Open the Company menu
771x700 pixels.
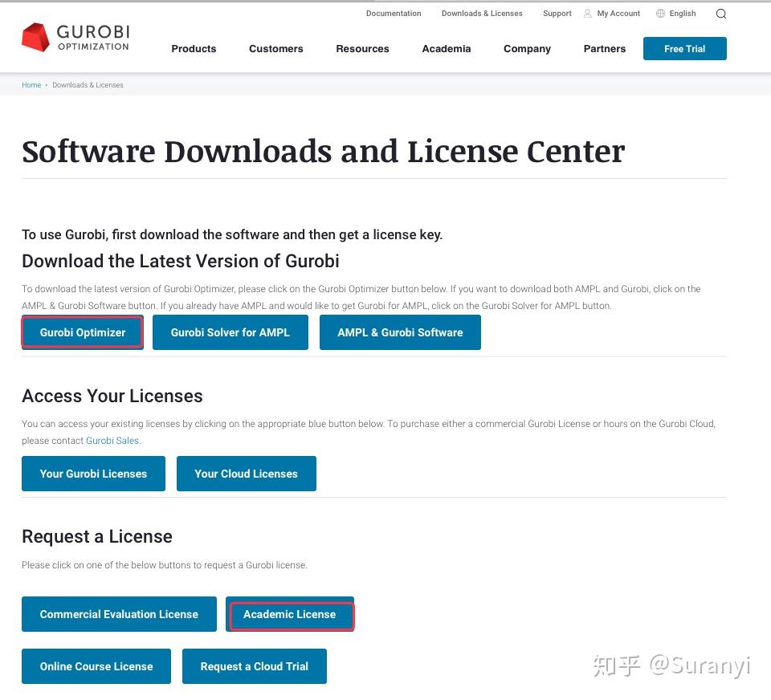click(x=527, y=49)
